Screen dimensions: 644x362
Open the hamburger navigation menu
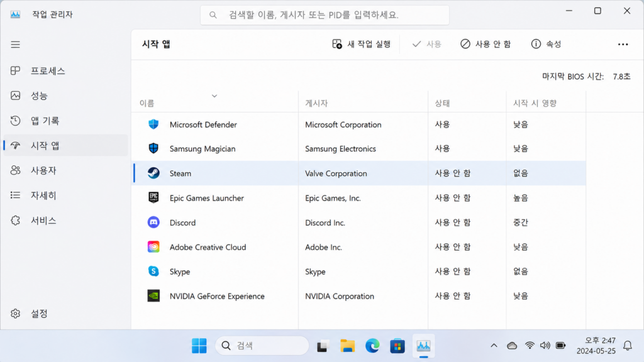[x=15, y=45]
